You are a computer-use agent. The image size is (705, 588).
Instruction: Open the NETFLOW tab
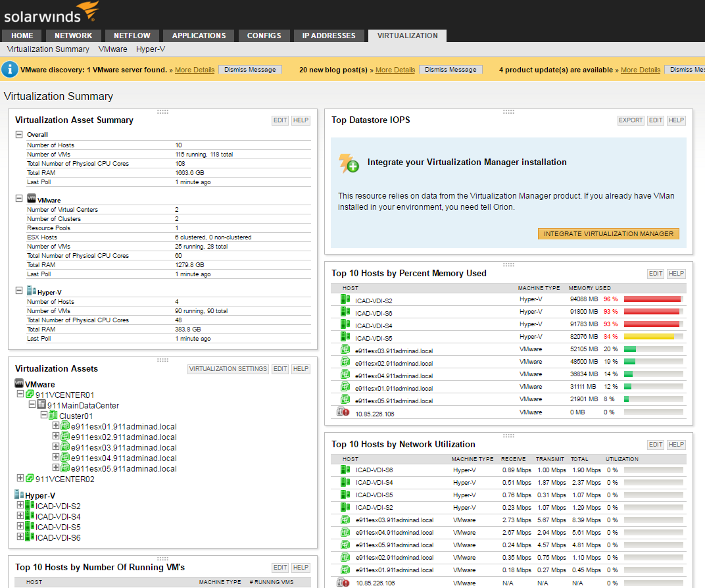[x=132, y=36]
